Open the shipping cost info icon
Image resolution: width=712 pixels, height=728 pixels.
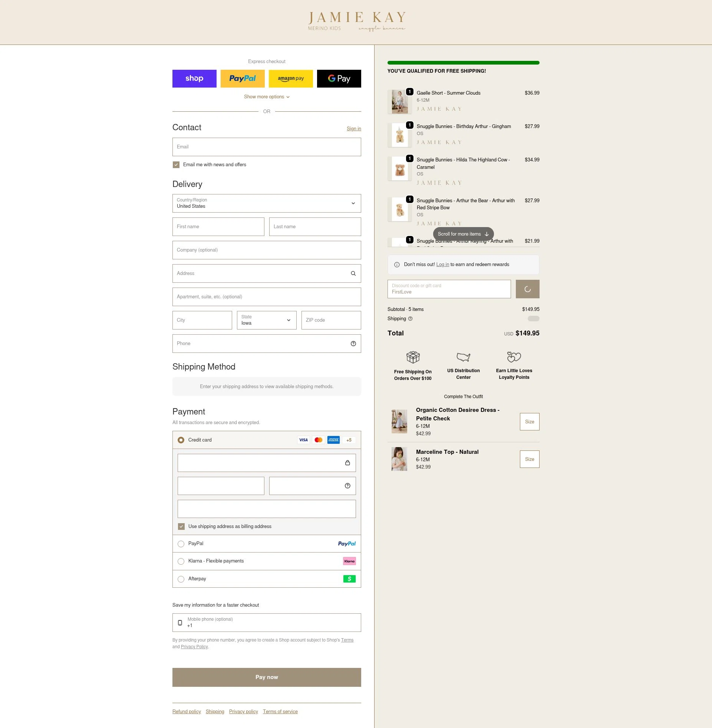click(410, 319)
